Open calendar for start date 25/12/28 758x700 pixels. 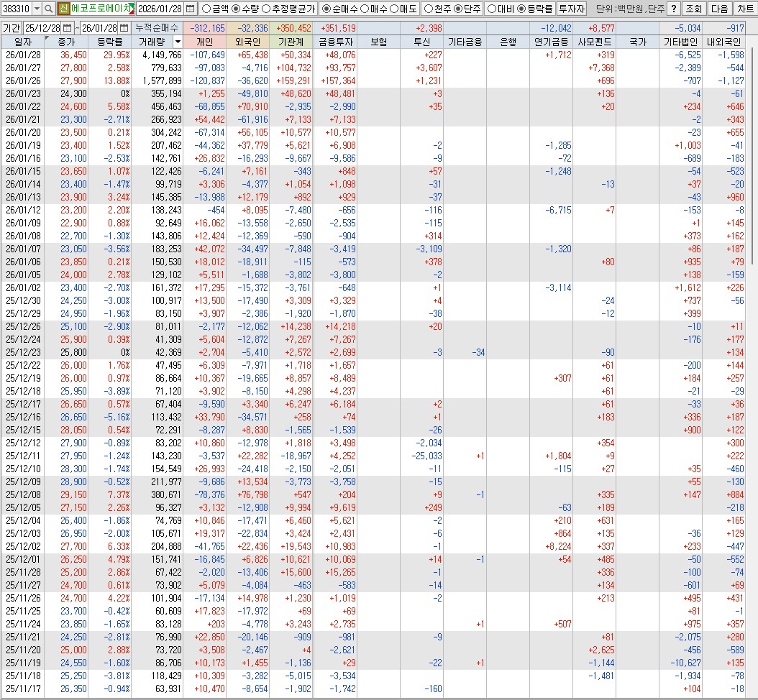click(67, 28)
